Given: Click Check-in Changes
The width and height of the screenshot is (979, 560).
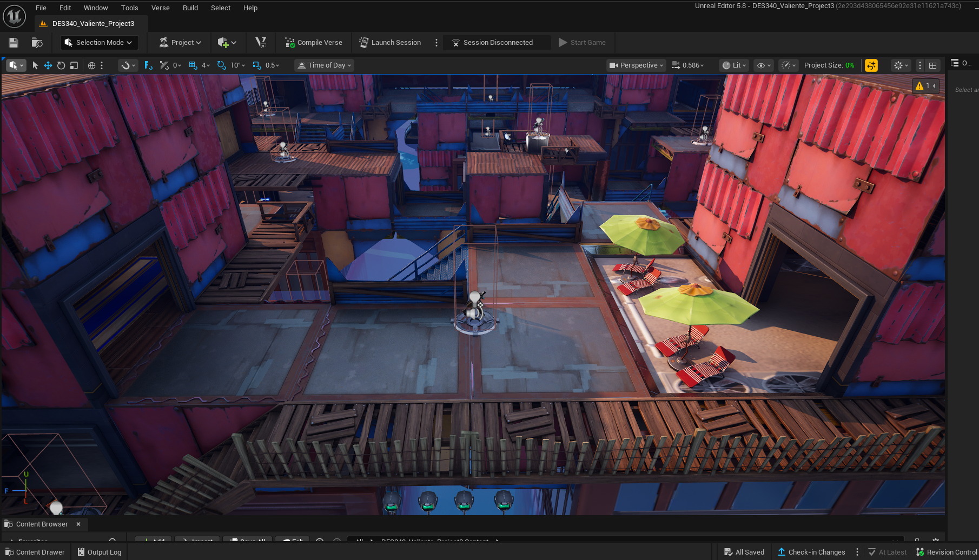Looking at the screenshot, I should (x=811, y=552).
